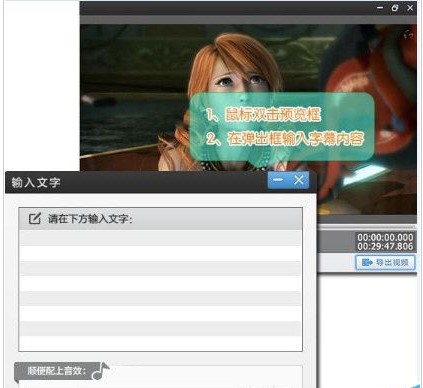Click inside the text input area of 输入文字 dialog
Screen dimensions: 423x388
pyautogui.click(x=160, y=290)
